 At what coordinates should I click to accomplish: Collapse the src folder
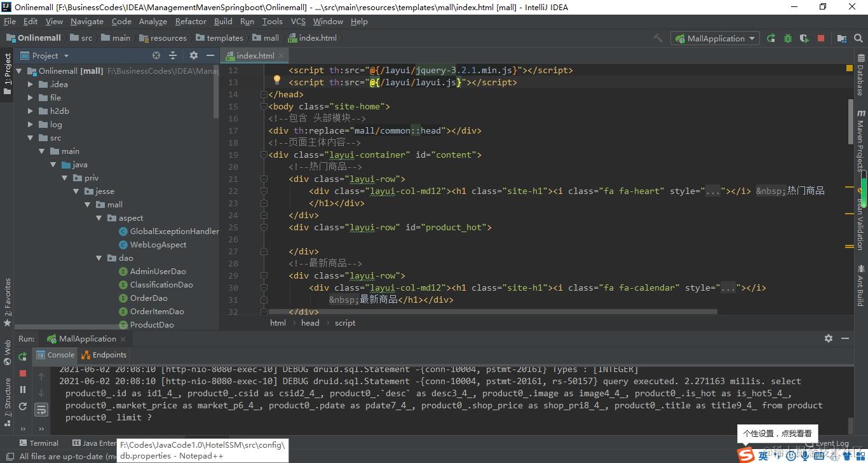tap(30, 137)
